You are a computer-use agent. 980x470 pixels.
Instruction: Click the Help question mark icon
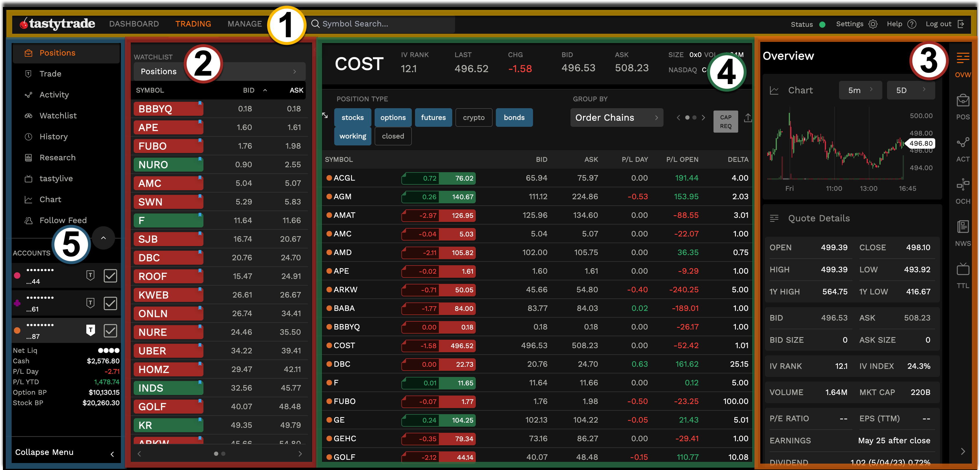pyautogui.click(x=911, y=24)
